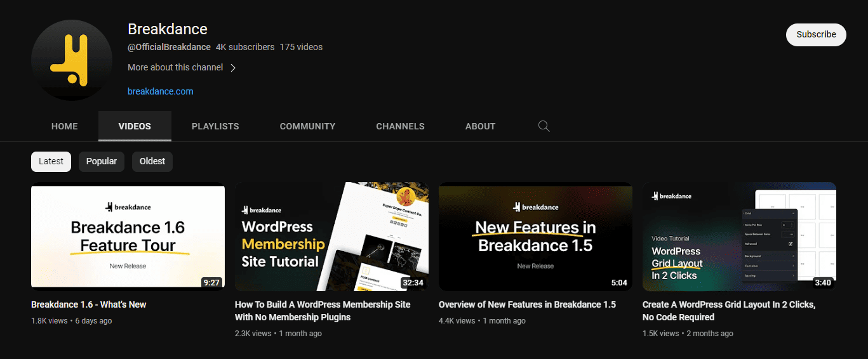Image resolution: width=868 pixels, height=359 pixels.
Task: Select the Latest sort filter chip
Action: 51,161
